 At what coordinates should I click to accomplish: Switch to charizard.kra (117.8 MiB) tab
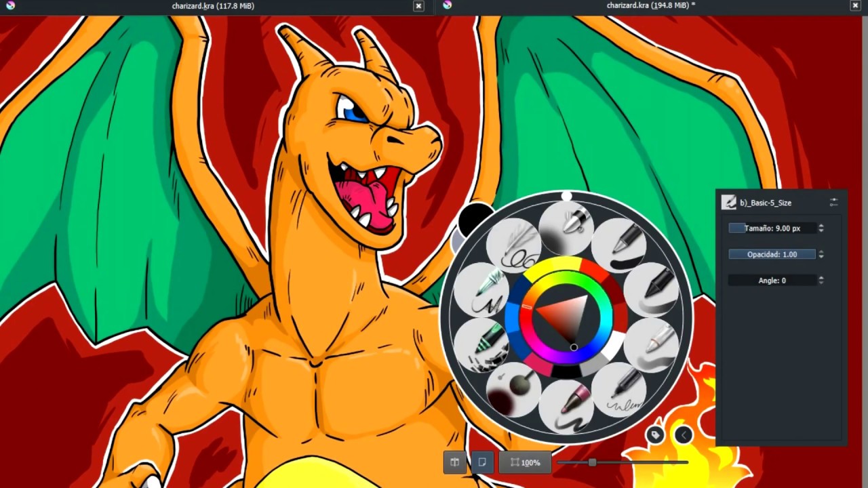213,5
